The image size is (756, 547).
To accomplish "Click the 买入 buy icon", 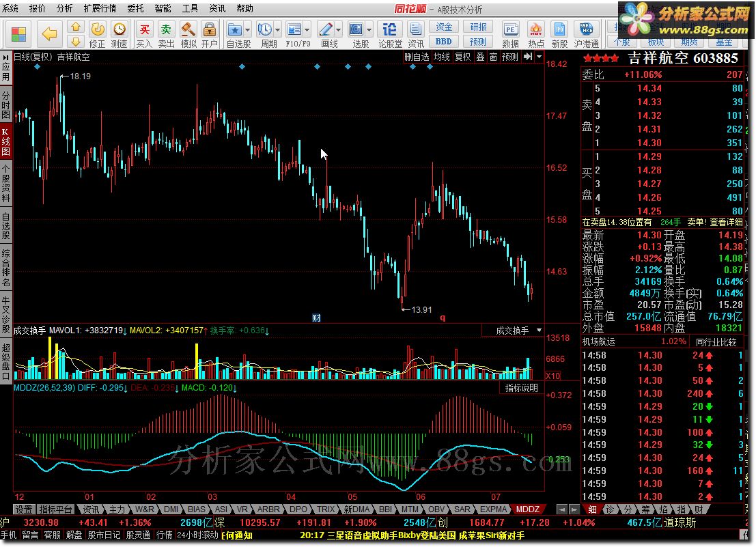I will [144, 35].
